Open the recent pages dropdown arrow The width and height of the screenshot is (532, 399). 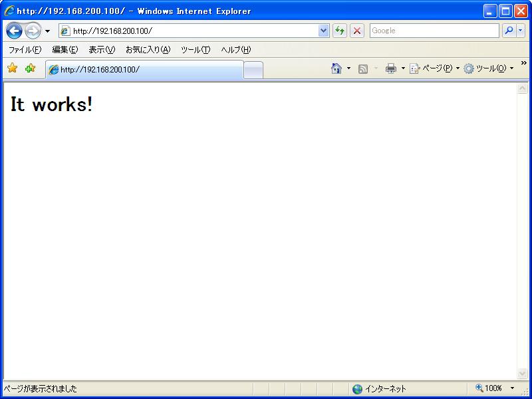pos(47,31)
